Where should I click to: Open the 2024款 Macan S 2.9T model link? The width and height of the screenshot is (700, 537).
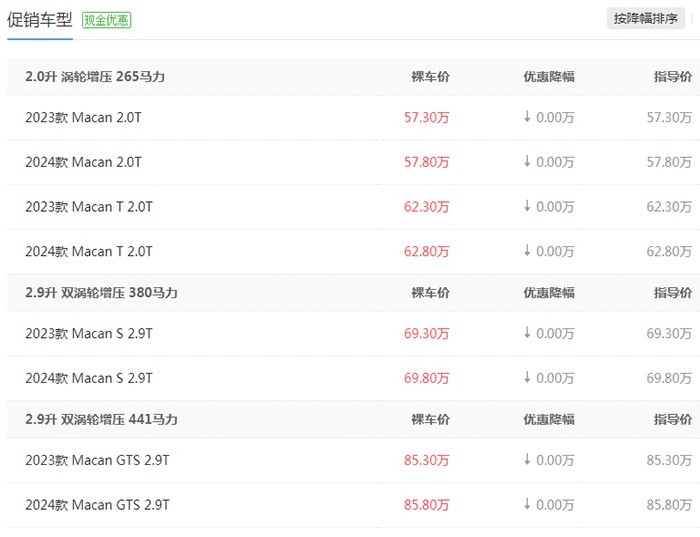click(89, 378)
